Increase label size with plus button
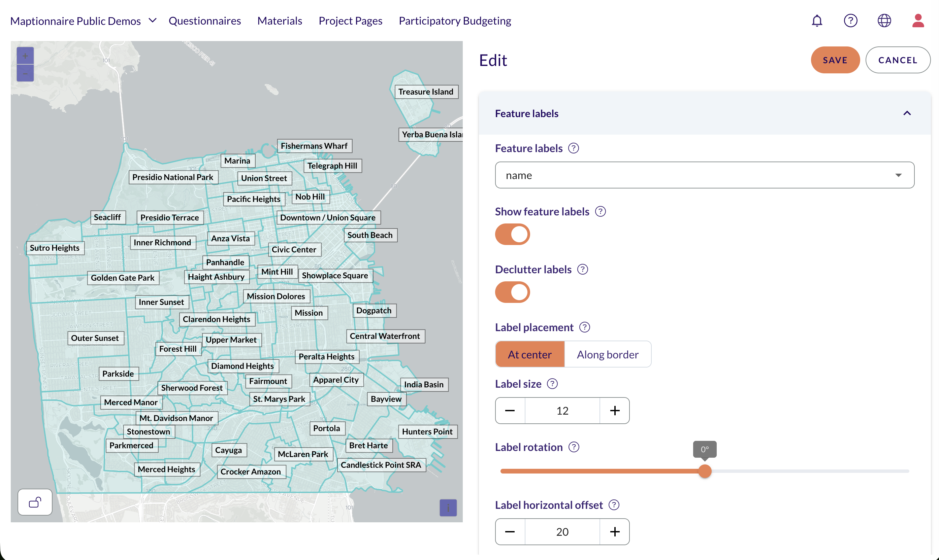 click(x=615, y=411)
